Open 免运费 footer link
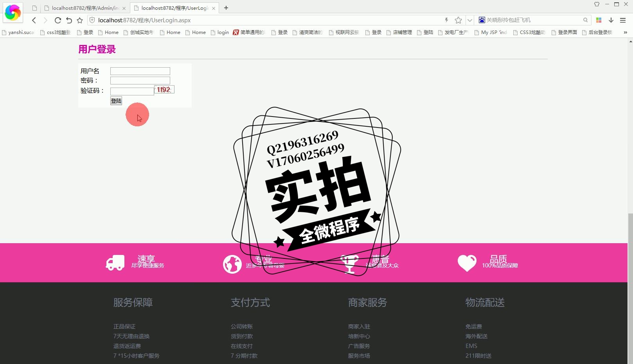The image size is (633, 364). point(474,326)
